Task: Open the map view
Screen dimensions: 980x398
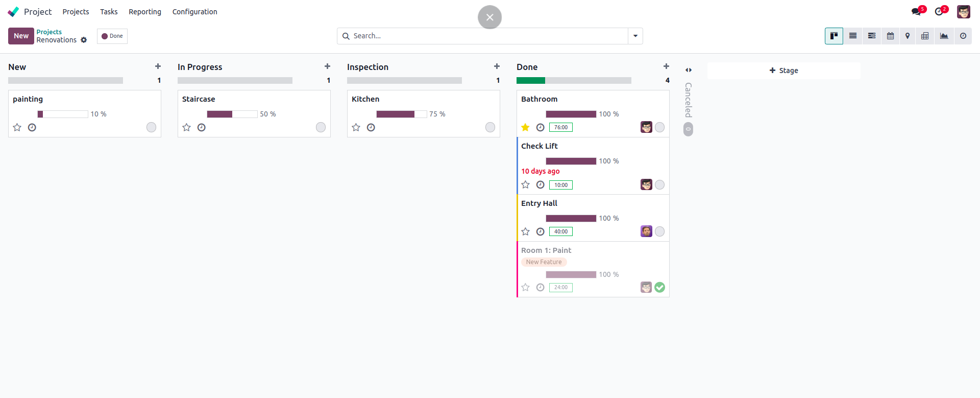Action: click(x=908, y=36)
